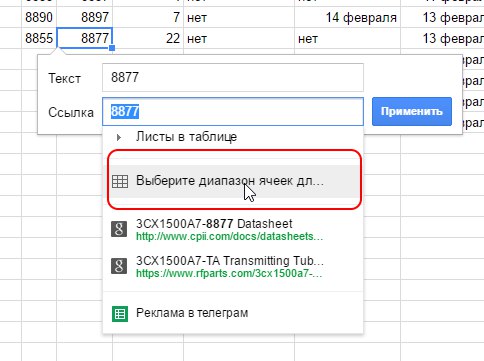Click 13 февраля cell in row 8855
The width and height of the screenshot is (484, 361).
(x=442, y=38)
